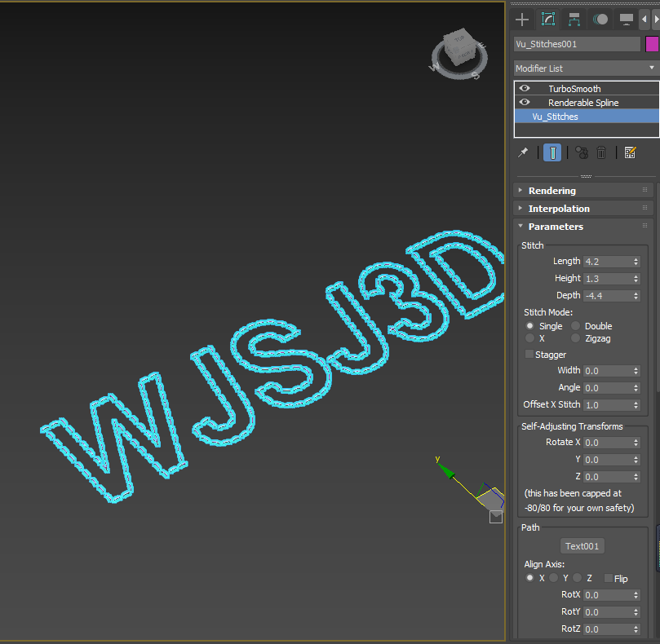Click Remove Modifier trash icon

click(x=601, y=152)
